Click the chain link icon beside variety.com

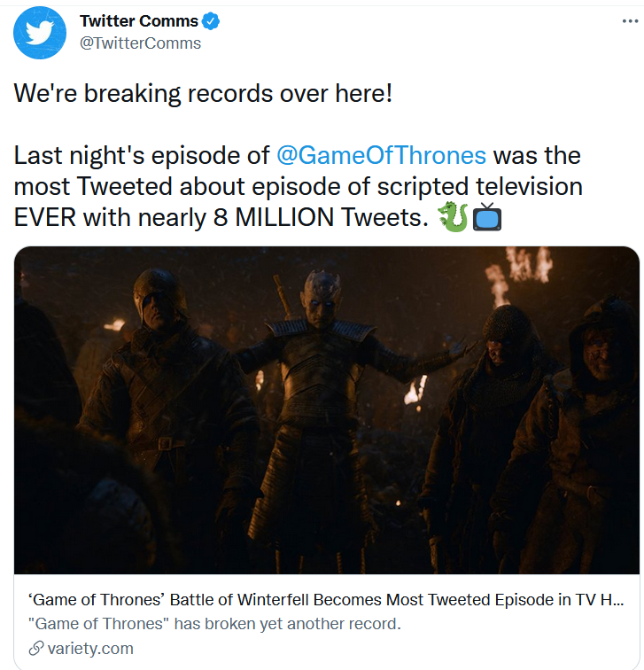click(x=36, y=649)
